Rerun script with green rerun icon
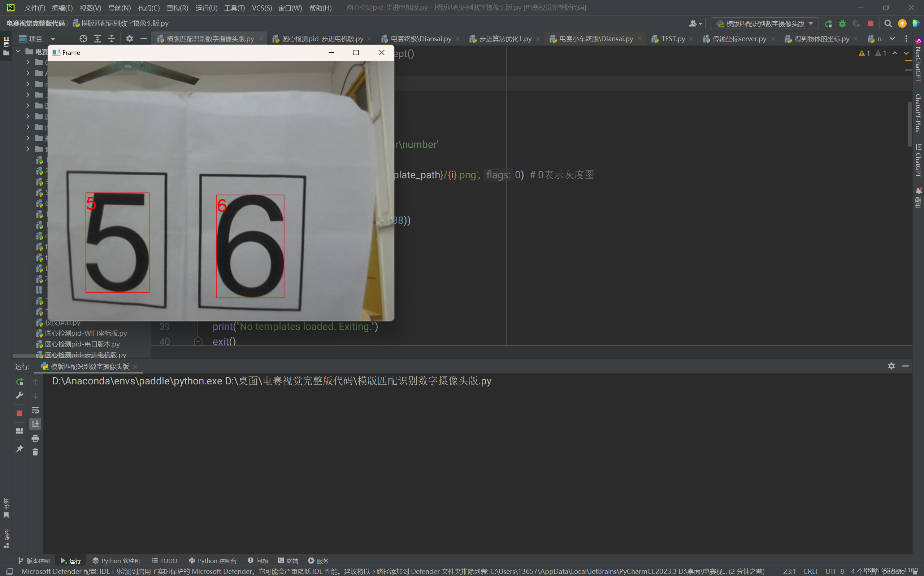924x576 pixels. 828,23
